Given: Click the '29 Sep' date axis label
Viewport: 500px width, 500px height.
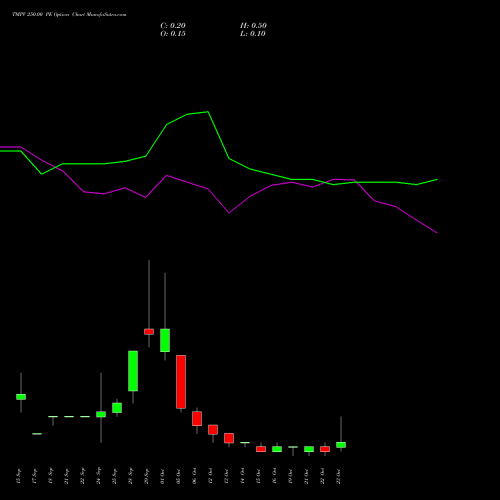Looking at the screenshot, I should point(146,476).
